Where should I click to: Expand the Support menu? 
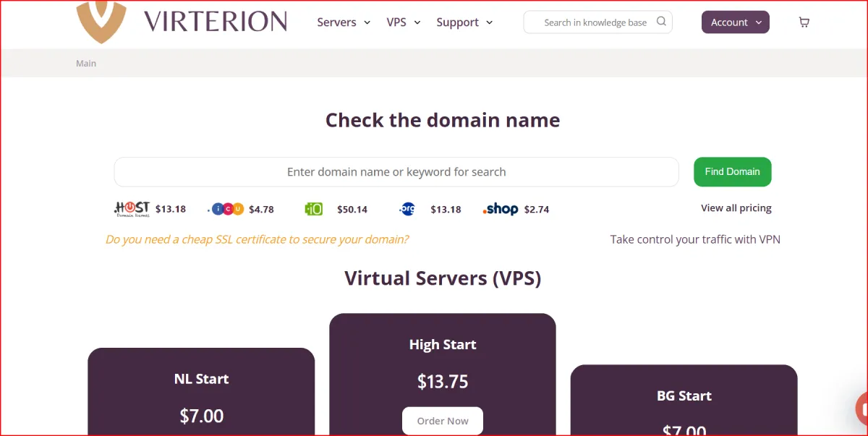tap(464, 22)
